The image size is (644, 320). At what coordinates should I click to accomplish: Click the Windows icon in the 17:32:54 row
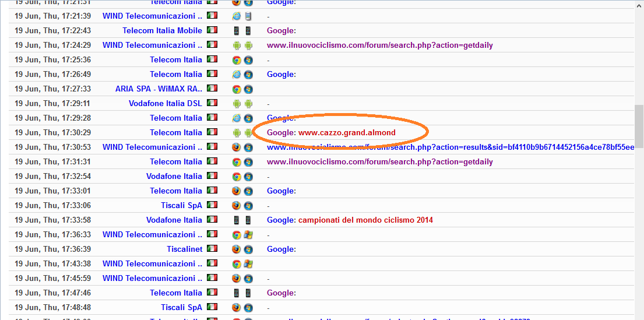click(248, 177)
